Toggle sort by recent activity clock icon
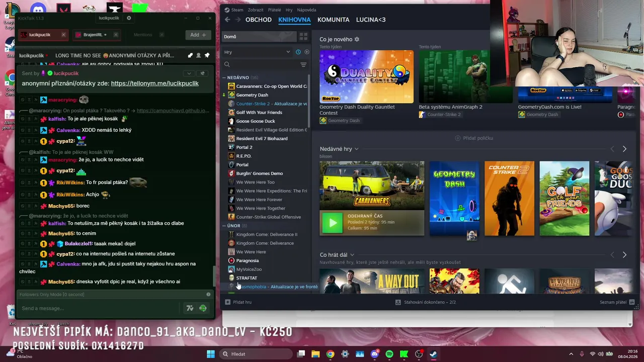 [298, 52]
